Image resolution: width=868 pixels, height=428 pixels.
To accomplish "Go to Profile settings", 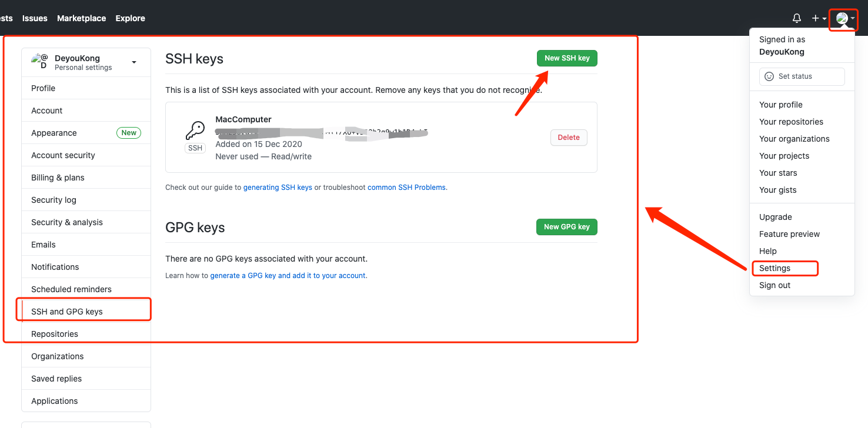I will click(86, 88).
